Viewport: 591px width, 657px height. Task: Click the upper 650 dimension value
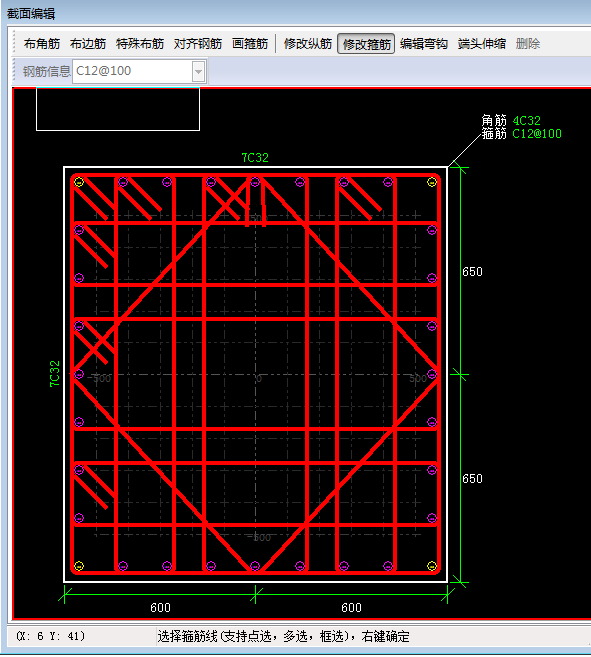pyautogui.click(x=472, y=272)
